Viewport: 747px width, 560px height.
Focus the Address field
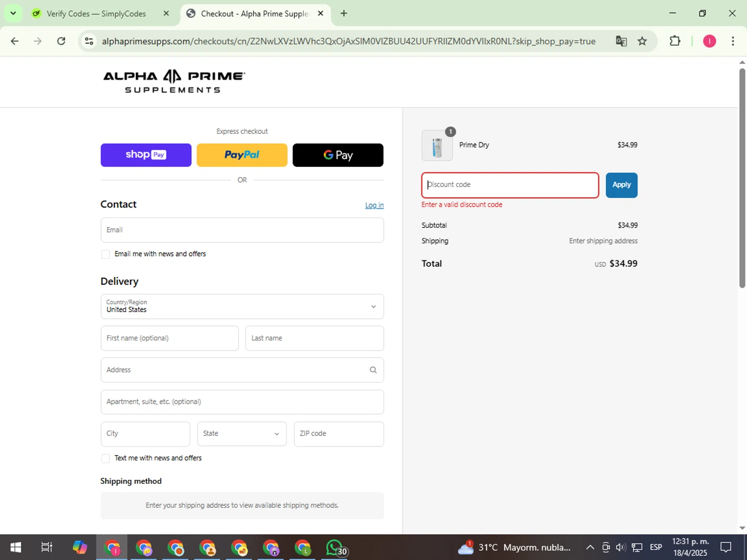[x=242, y=370]
